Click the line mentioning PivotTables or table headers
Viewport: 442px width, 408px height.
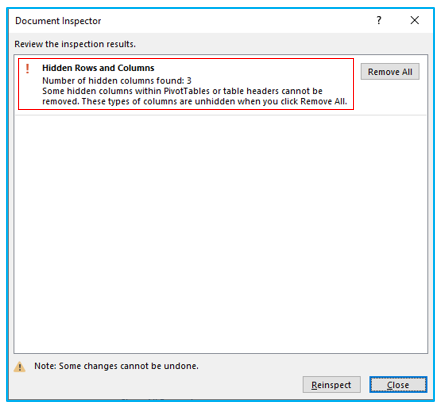click(x=182, y=91)
